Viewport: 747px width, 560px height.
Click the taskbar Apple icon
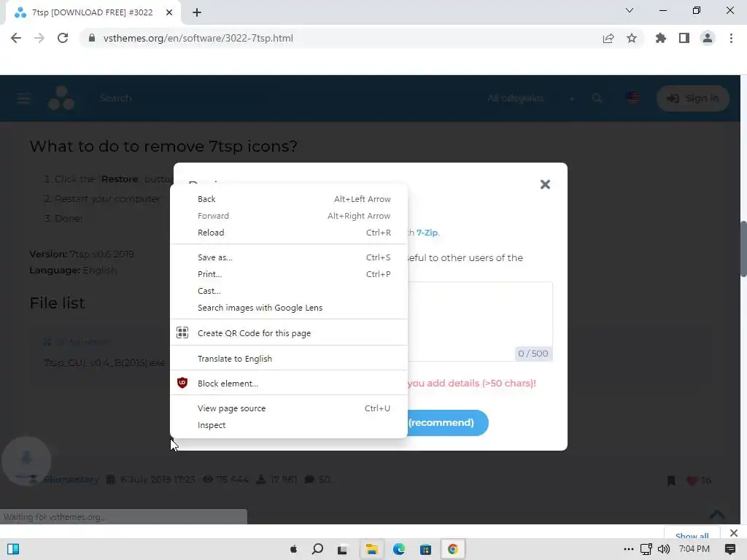click(x=293, y=549)
